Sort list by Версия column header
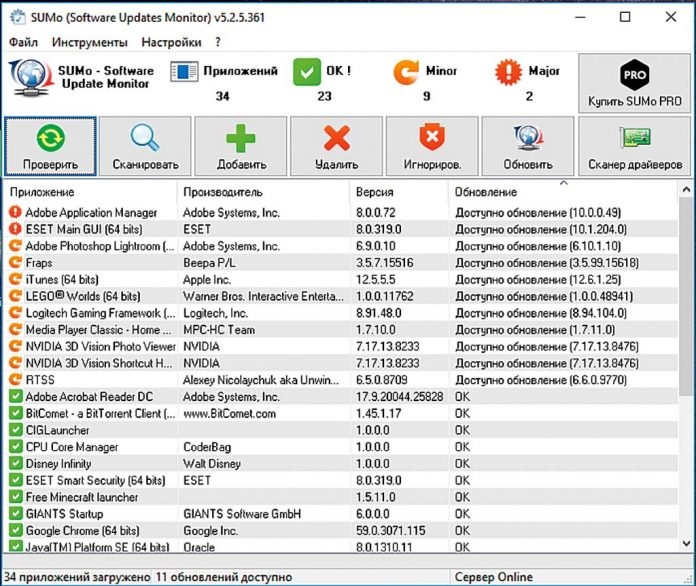The height and width of the screenshot is (586, 696). point(374,191)
